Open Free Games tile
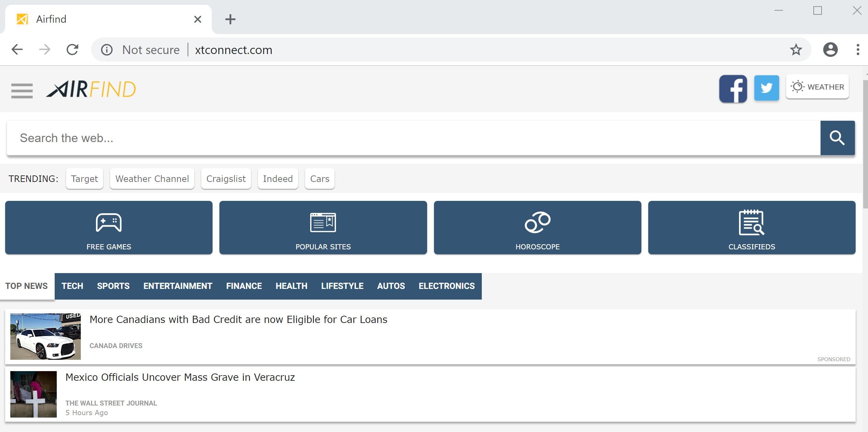Image resolution: width=868 pixels, height=432 pixels. click(109, 228)
